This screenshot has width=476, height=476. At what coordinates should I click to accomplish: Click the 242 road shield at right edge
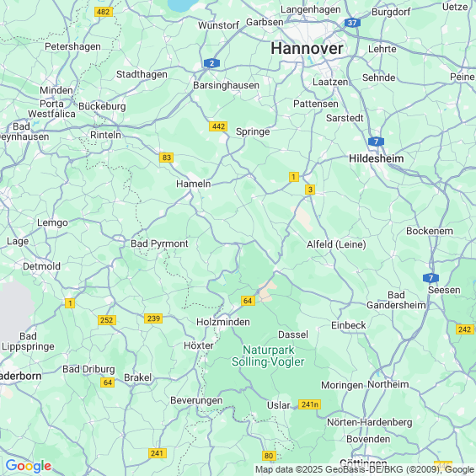465,329
